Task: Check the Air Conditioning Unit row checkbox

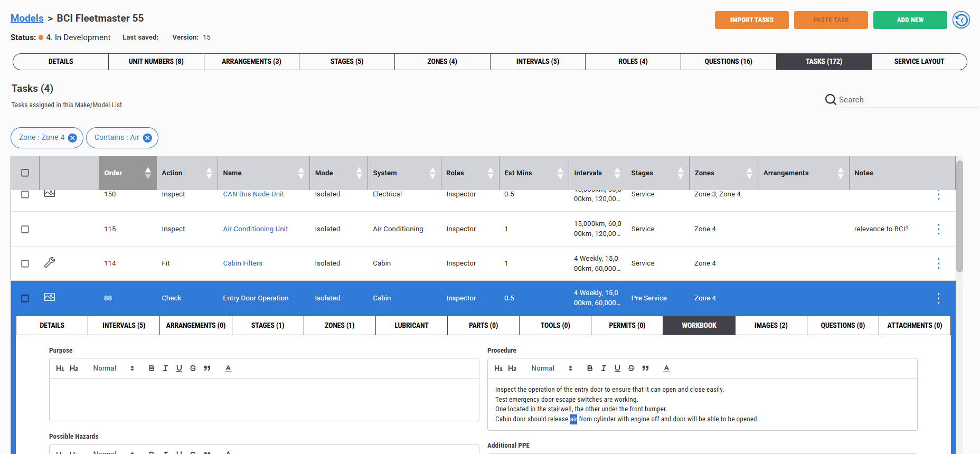Action: pyautogui.click(x=25, y=229)
